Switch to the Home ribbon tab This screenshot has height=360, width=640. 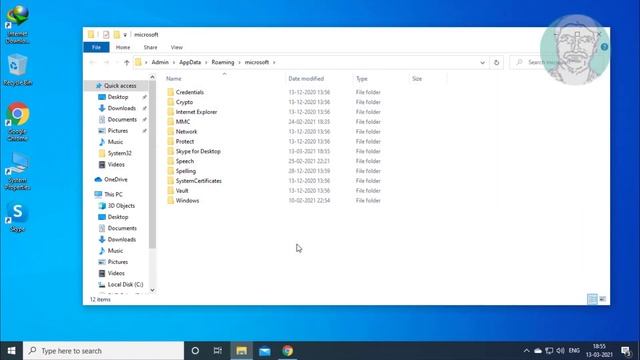pyautogui.click(x=123, y=47)
